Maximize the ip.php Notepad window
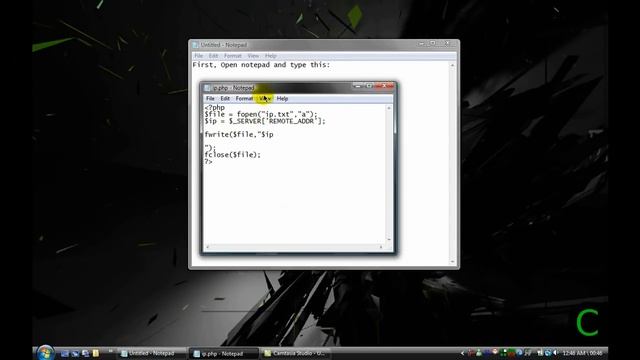The image size is (640, 360). (x=369, y=86)
